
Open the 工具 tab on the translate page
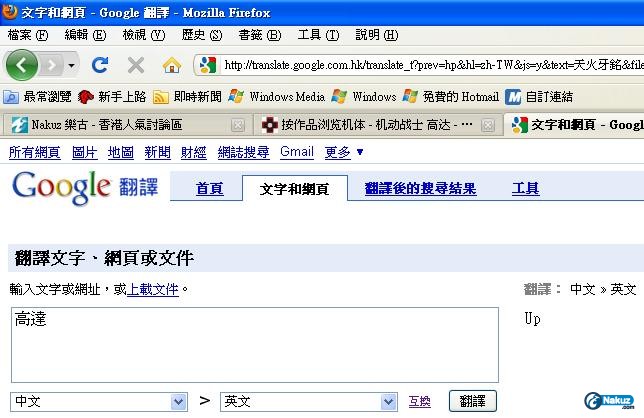(x=526, y=188)
